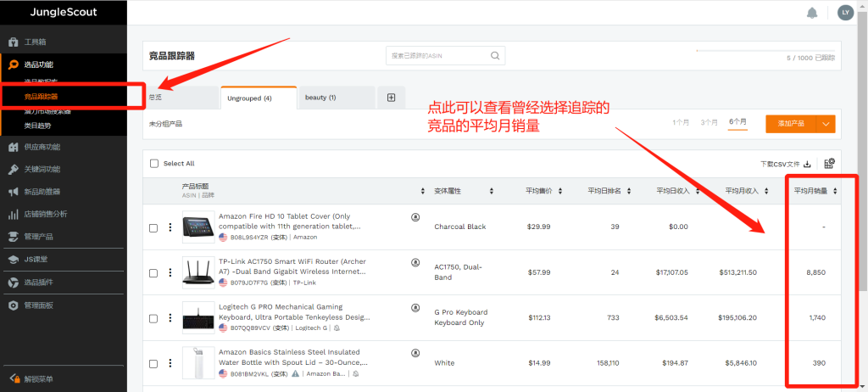Open three-dot menu for TP-Link router row
868x392 pixels.
pyautogui.click(x=170, y=273)
